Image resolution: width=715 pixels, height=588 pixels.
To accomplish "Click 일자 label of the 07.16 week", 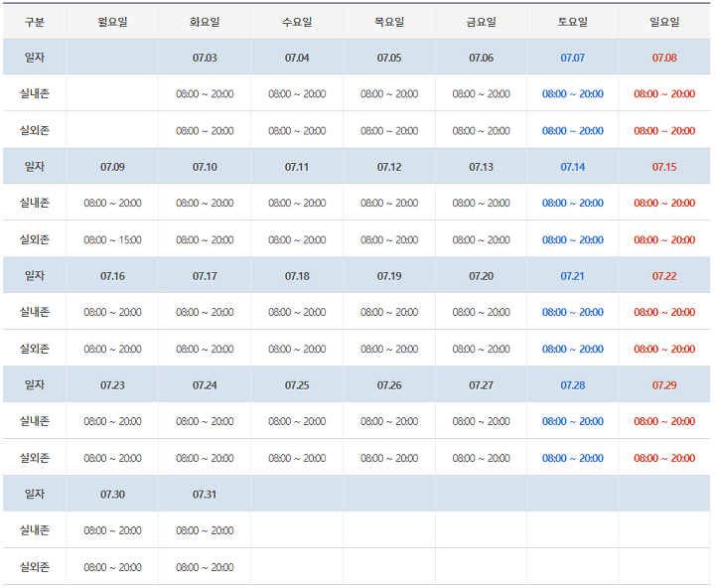I will (x=35, y=275).
